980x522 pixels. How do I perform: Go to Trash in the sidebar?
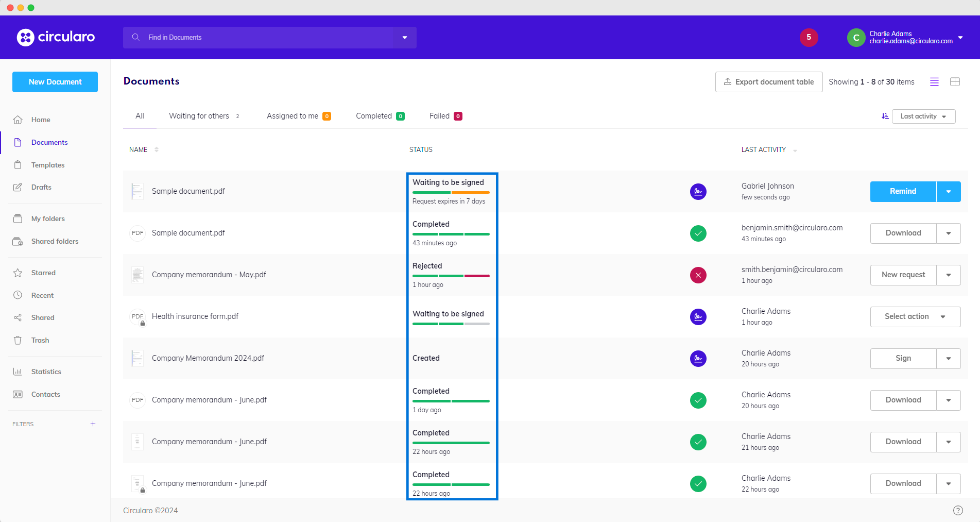(x=40, y=340)
